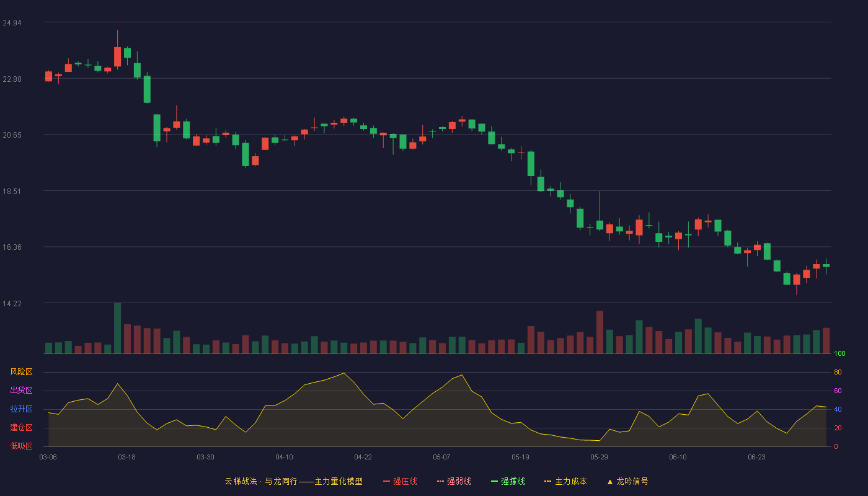This screenshot has width=868, height=496.
Task: Click the tallest red volume bar
Action: 600,332
